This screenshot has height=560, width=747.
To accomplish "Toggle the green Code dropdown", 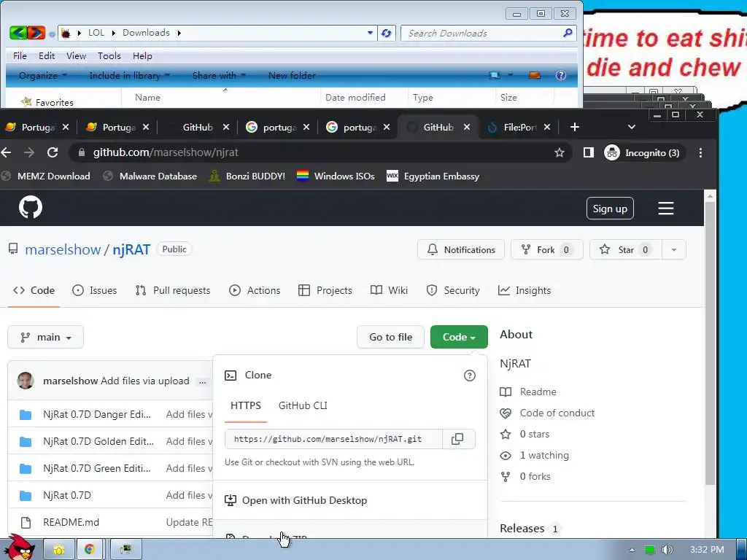I will point(459,337).
